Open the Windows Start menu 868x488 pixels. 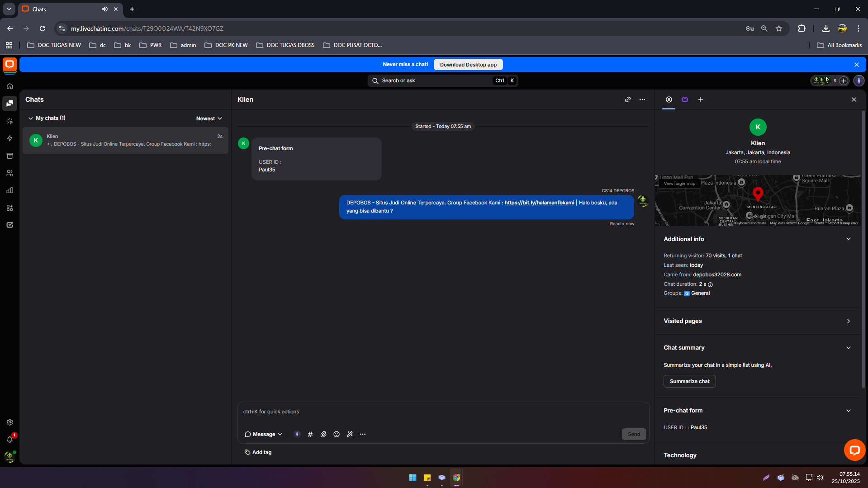(413, 478)
